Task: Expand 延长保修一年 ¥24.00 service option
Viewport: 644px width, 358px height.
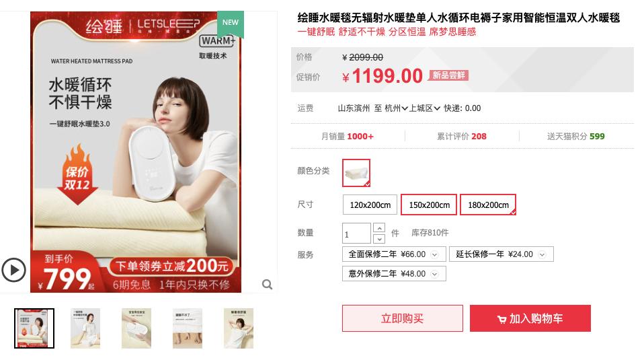Action: click(501, 254)
